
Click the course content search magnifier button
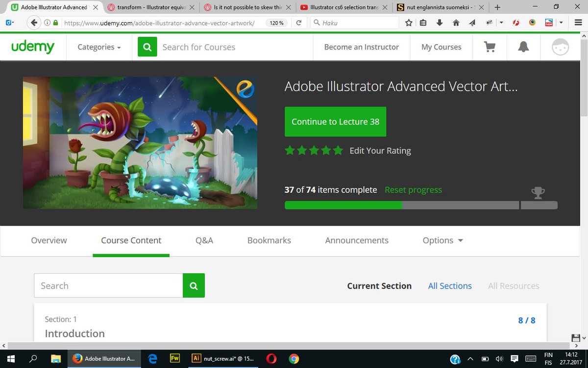[x=194, y=286]
